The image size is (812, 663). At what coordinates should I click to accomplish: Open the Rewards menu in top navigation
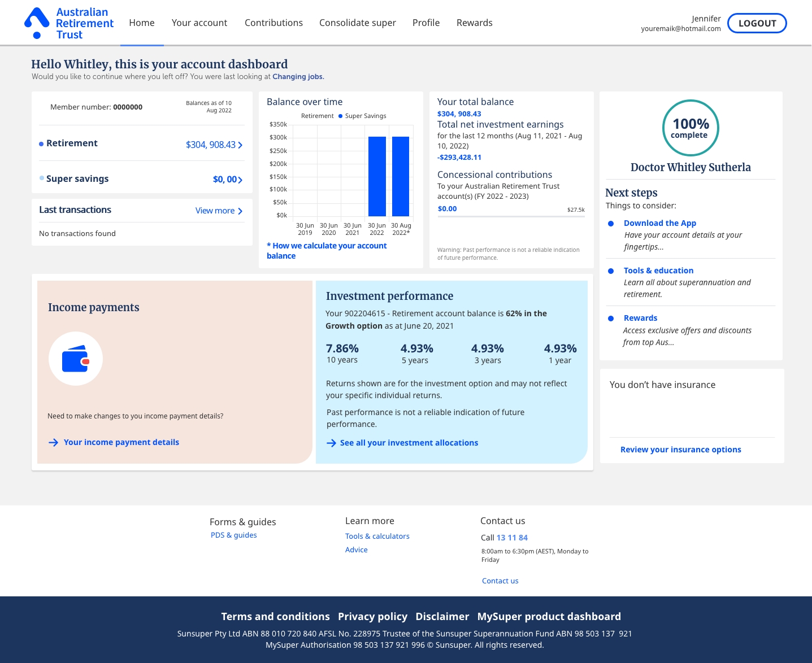click(x=475, y=23)
